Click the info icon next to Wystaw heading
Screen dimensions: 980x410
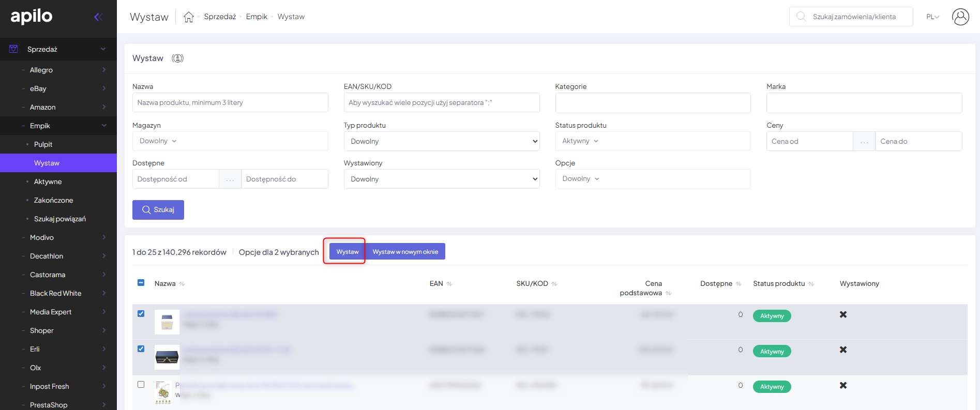click(x=177, y=58)
